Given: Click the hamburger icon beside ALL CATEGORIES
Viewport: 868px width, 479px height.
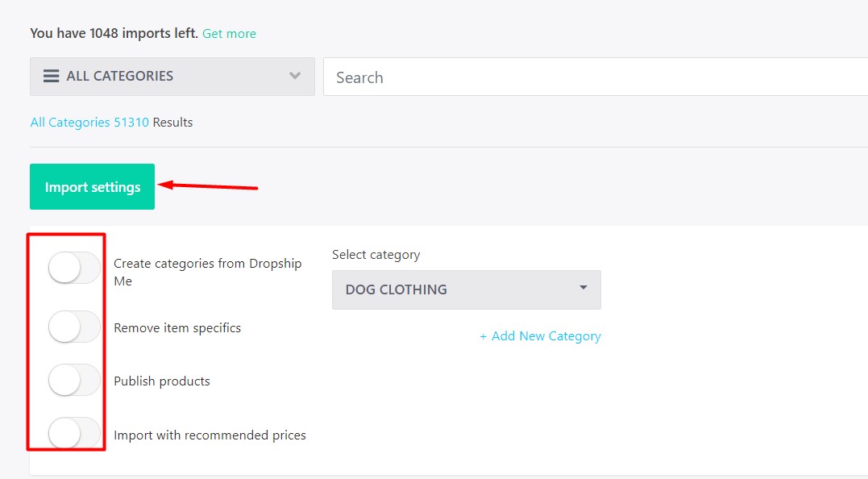Looking at the screenshot, I should click(x=52, y=76).
